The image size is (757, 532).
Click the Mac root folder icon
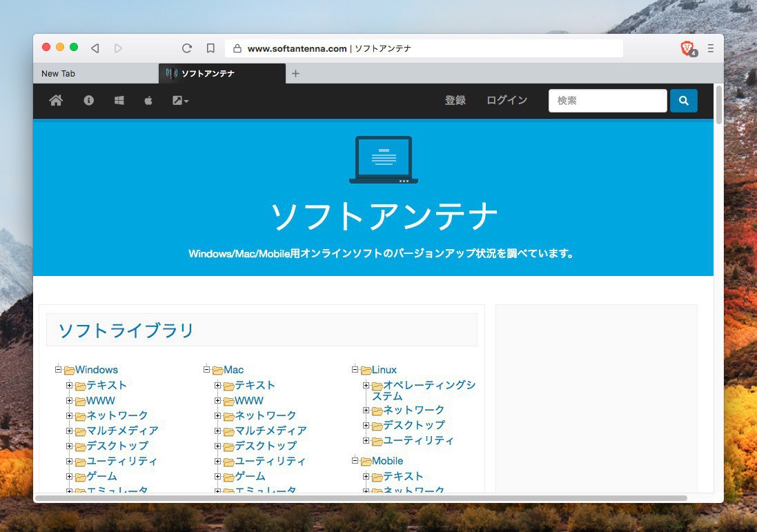point(218,371)
